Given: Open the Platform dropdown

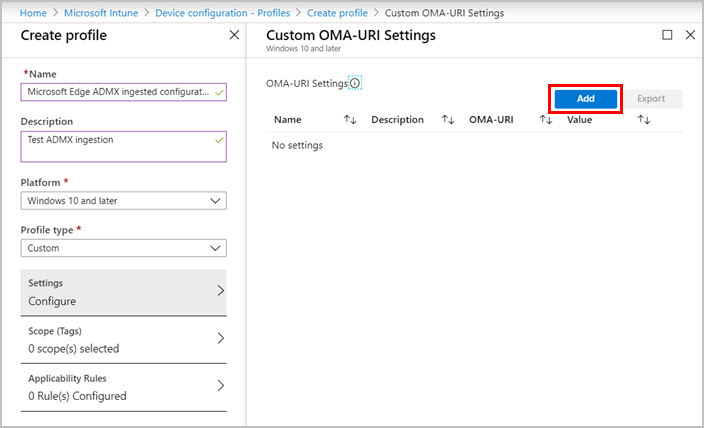Looking at the screenshot, I should [x=123, y=201].
